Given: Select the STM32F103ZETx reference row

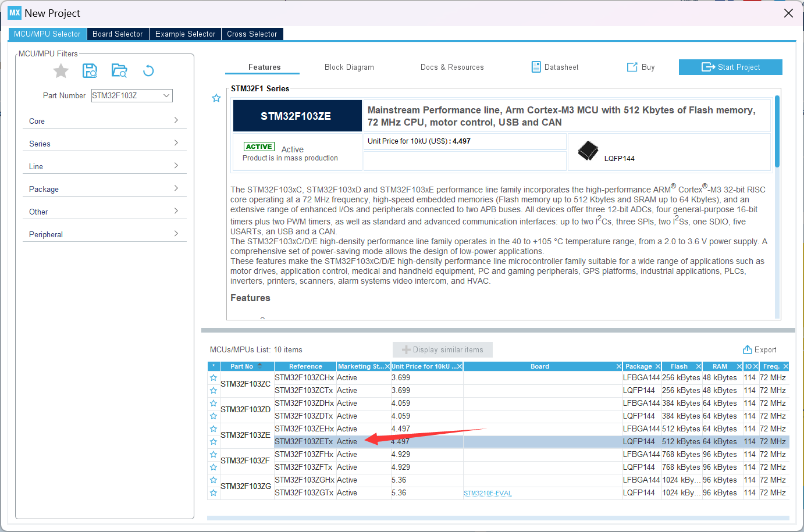Looking at the screenshot, I should click(x=304, y=442).
